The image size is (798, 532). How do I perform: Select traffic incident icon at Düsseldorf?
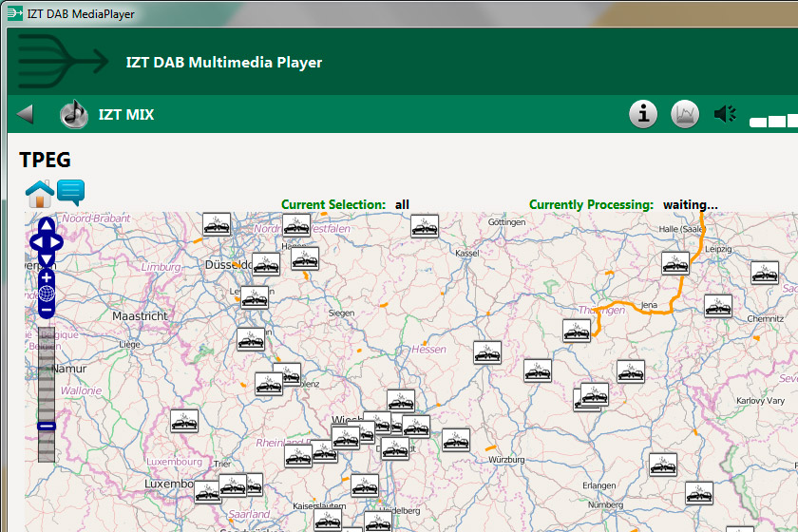pos(266,265)
